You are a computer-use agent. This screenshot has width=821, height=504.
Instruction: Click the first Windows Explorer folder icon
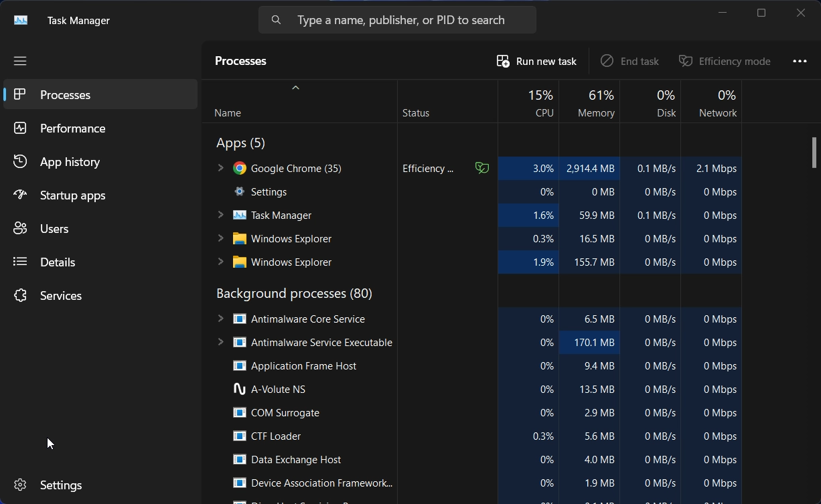[239, 238]
